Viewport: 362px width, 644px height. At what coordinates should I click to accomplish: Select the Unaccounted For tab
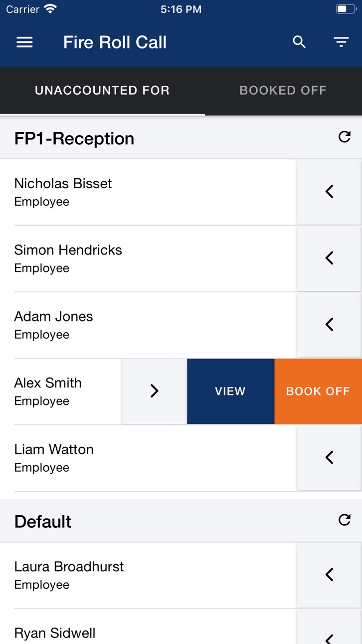(102, 90)
